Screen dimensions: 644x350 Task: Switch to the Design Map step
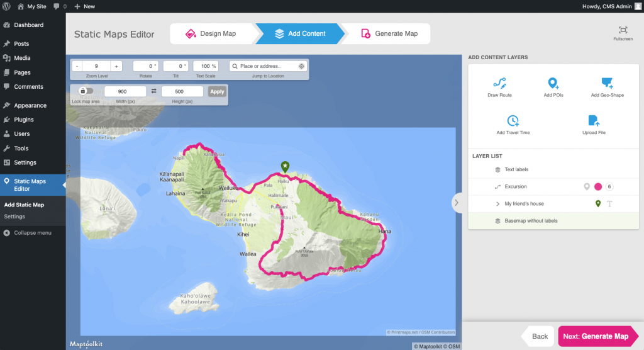[x=211, y=33]
